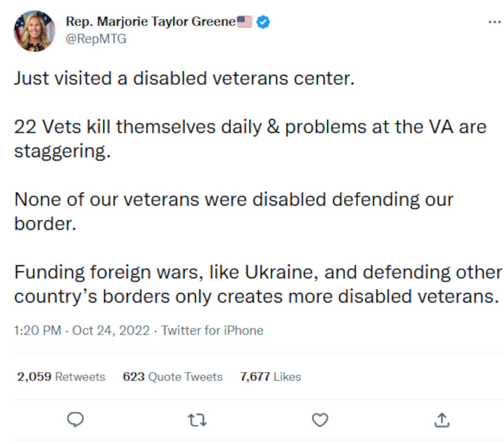Like the tweet with the heart icon

tap(320, 420)
